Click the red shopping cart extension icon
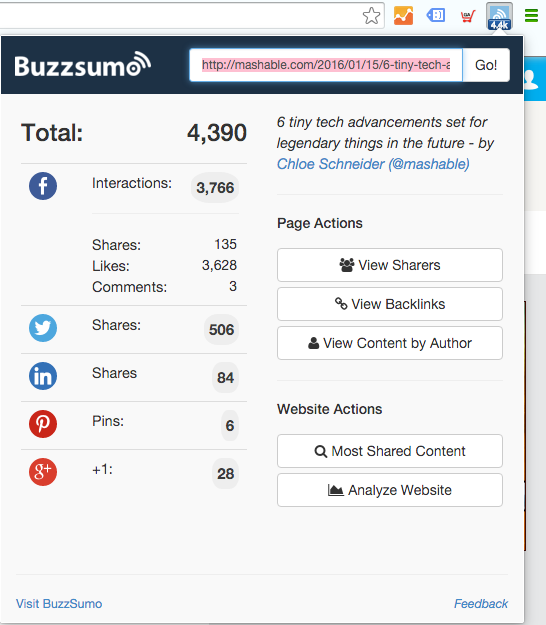Viewport: 546px width, 625px height. 467,16
